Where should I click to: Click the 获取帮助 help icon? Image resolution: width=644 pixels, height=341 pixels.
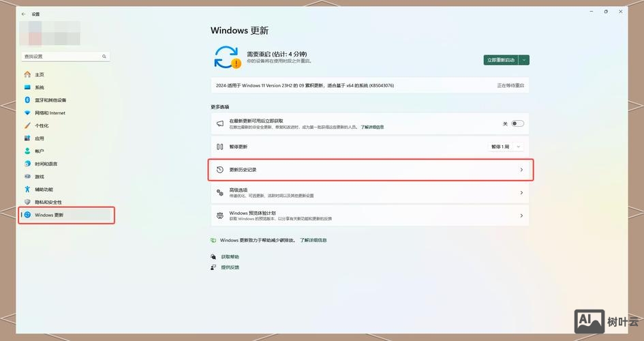coord(213,257)
